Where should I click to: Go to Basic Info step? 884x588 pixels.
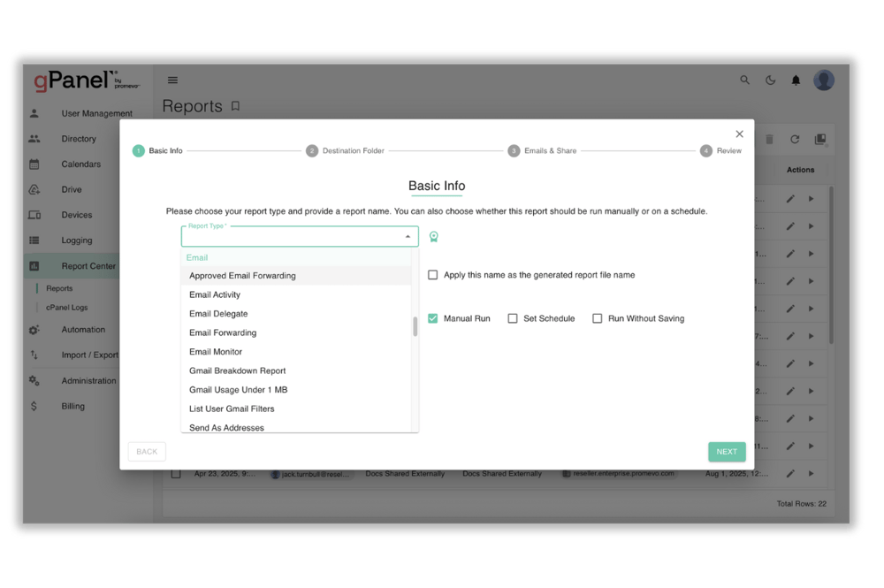point(157,150)
